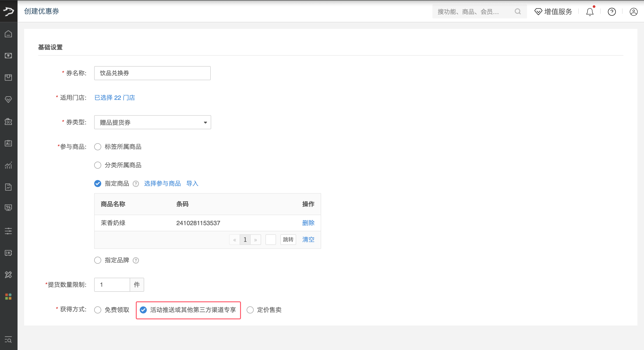Screen dimensions: 644x350
Task: Open the report sheet icon in the sidebar
Action: click(9, 187)
